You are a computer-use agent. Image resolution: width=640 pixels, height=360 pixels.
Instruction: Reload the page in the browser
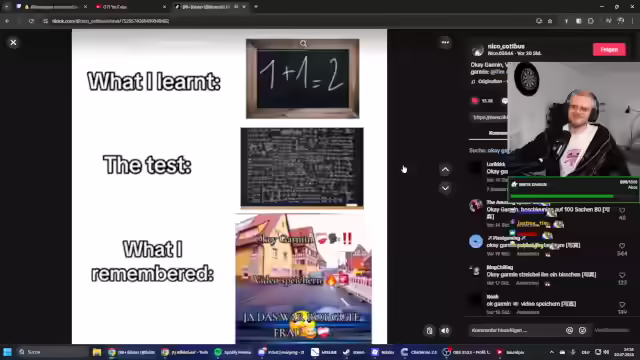[x=31, y=21]
